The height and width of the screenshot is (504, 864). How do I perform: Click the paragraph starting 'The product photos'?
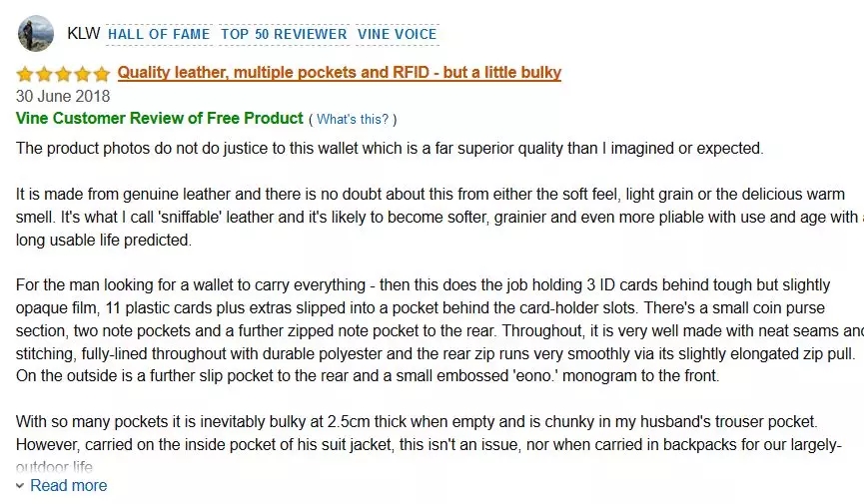[390, 149]
